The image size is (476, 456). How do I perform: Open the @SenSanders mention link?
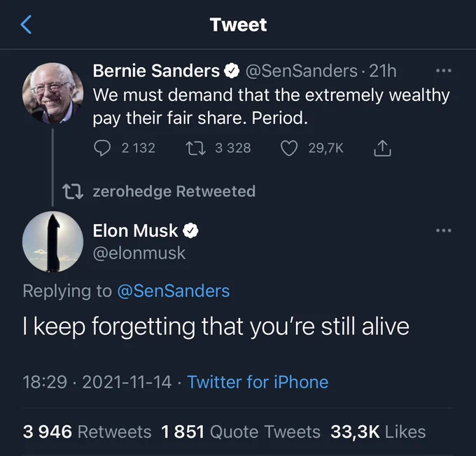point(174,291)
